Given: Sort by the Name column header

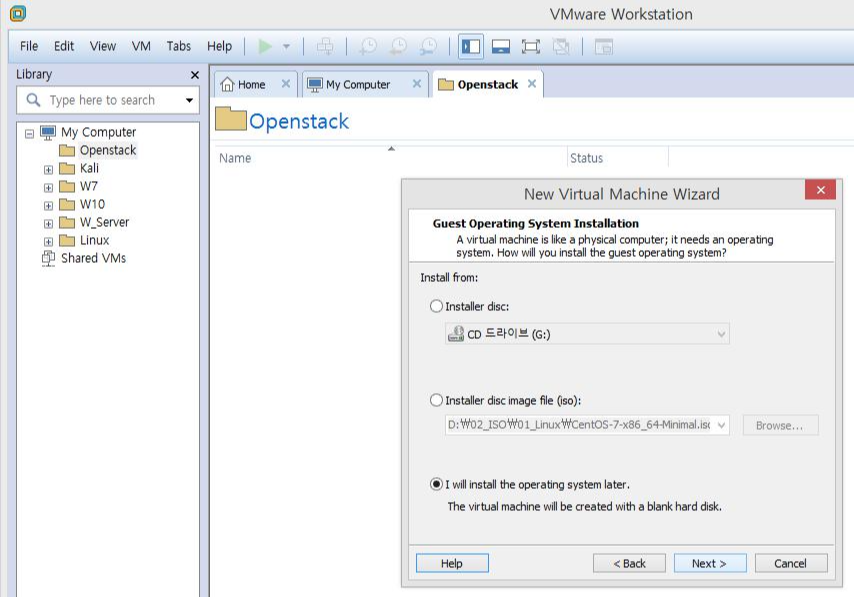Looking at the screenshot, I should pyautogui.click(x=390, y=158).
